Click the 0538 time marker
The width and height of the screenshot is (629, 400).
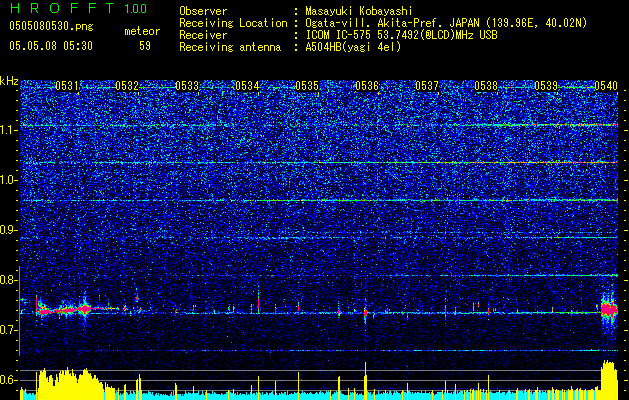[x=487, y=86]
